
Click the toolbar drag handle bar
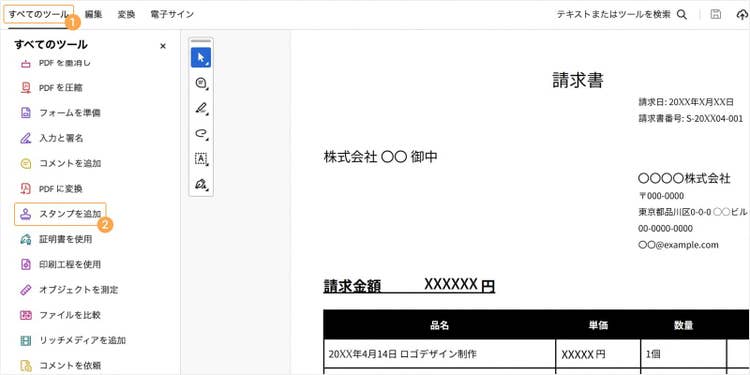pyautogui.click(x=201, y=41)
